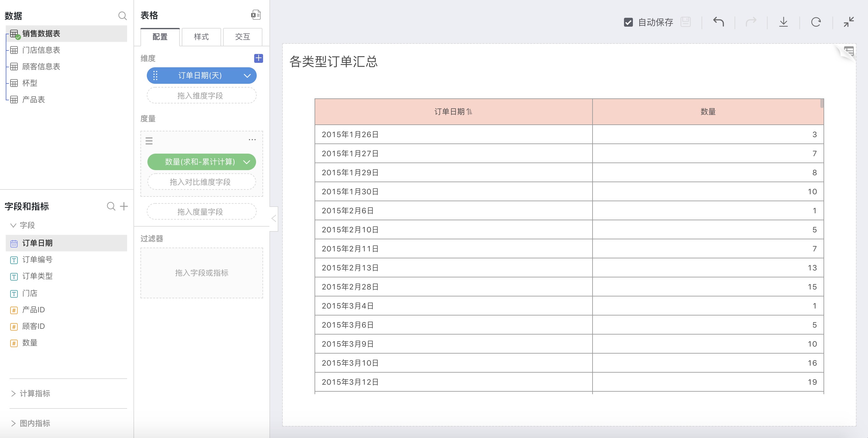Click the 数量 column header
Viewport: 868px width, 438px height.
point(708,111)
